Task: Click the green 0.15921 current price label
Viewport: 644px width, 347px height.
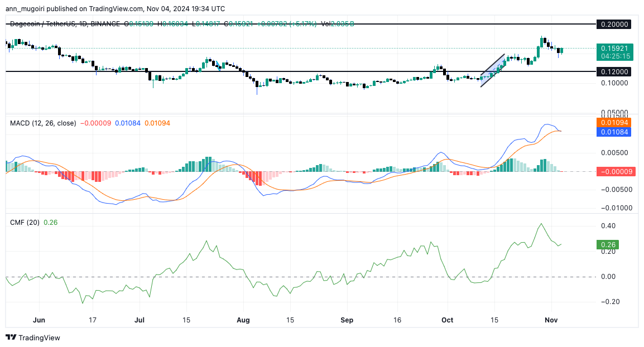Action: point(613,49)
